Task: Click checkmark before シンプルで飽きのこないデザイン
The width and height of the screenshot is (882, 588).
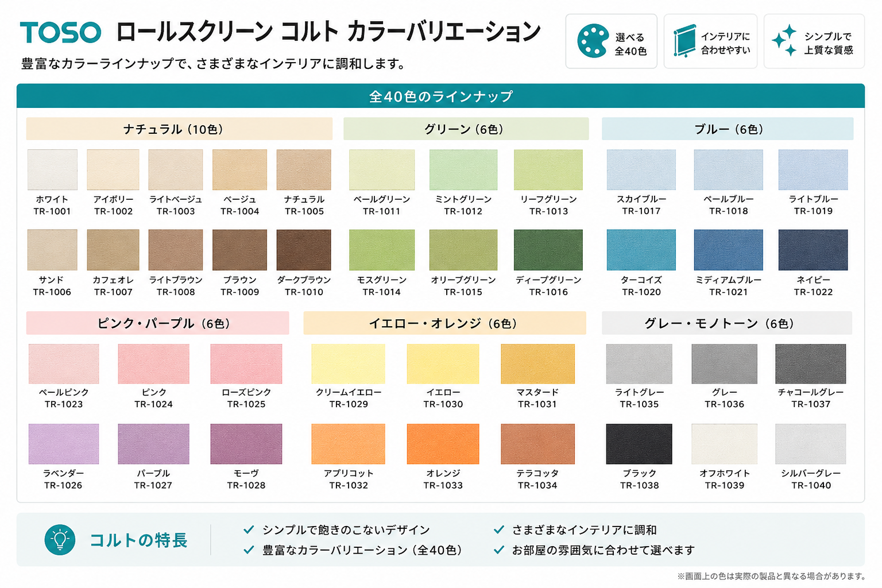Action: coord(249,529)
